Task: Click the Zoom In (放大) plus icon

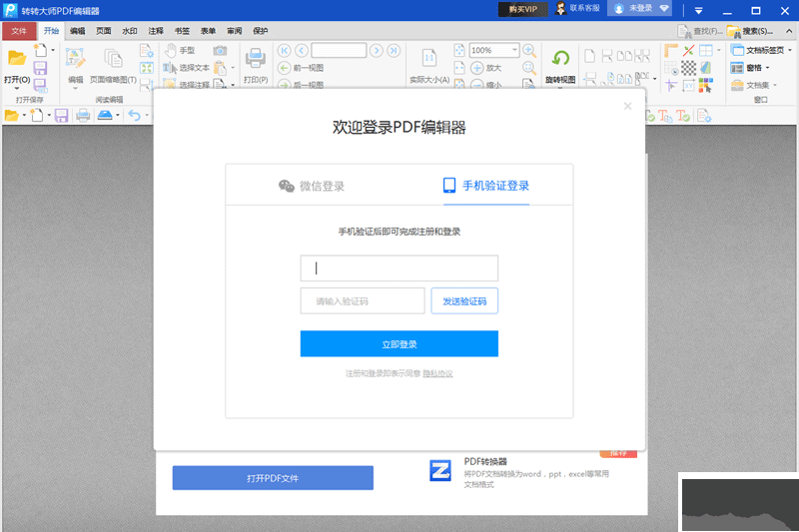Action: pos(477,68)
